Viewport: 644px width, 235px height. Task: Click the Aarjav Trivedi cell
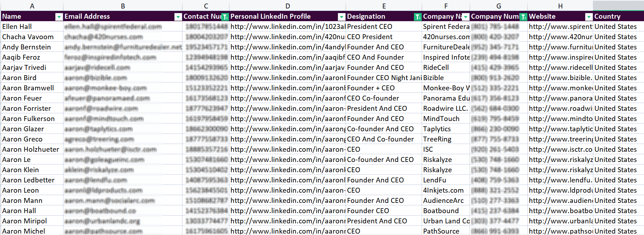32,67
